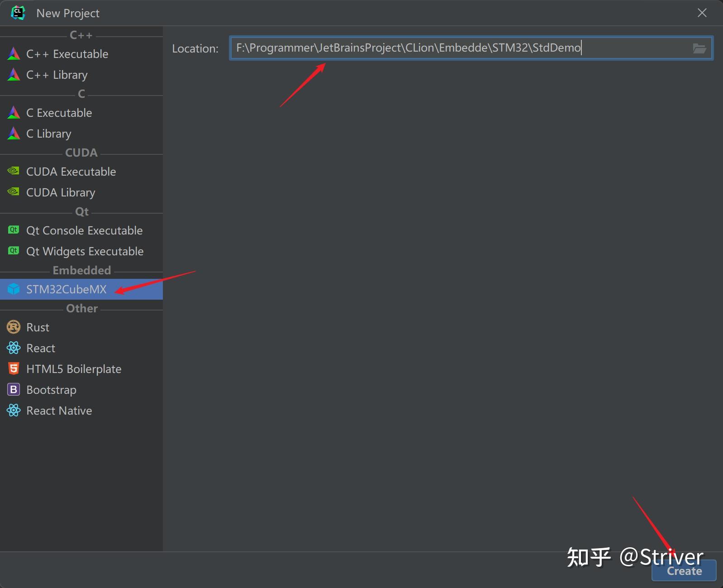
Task: Click the Qt Console Executable icon
Action: (14, 230)
